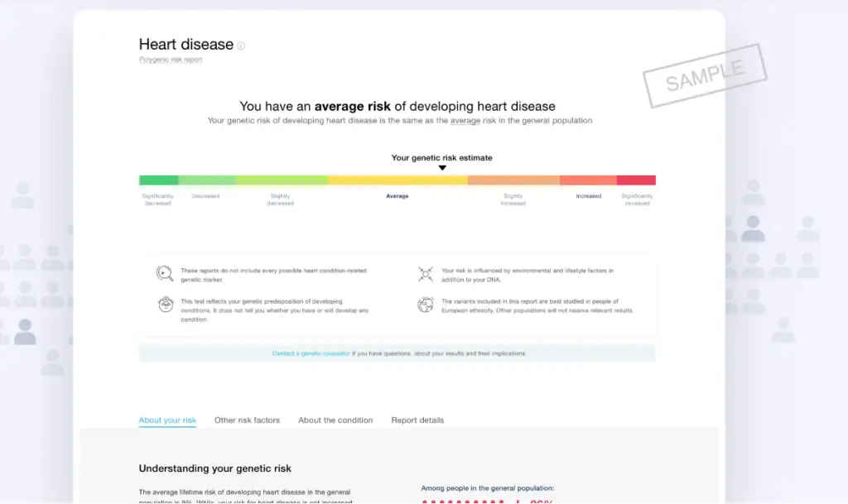Click the magnifier icon about genetic markers
This screenshot has height=504, width=848.
165,273
